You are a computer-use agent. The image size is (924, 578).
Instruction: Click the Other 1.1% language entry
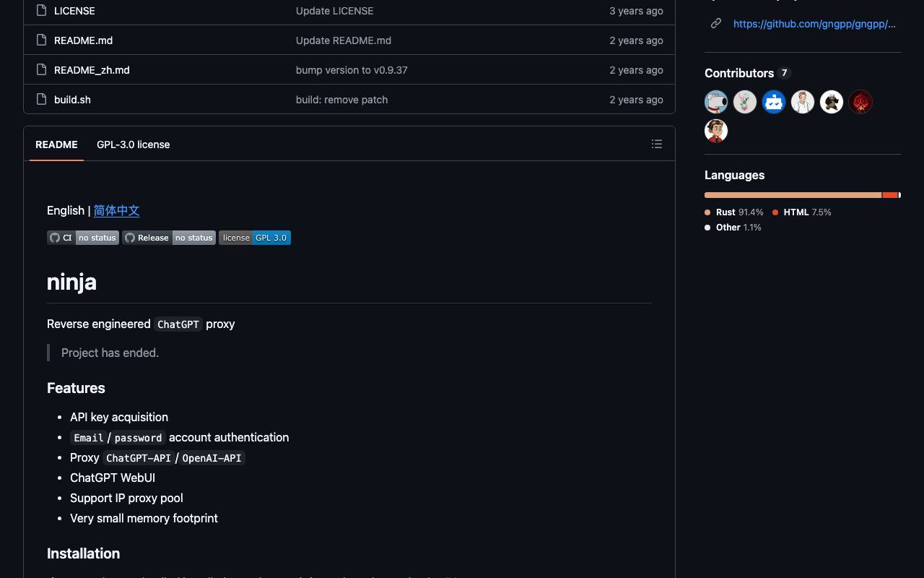tap(733, 228)
